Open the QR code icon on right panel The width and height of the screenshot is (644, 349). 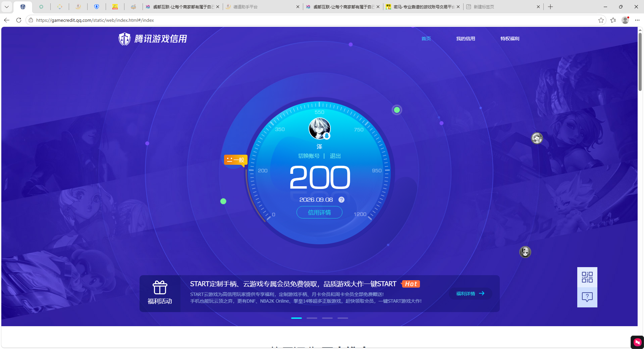[587, 277]
